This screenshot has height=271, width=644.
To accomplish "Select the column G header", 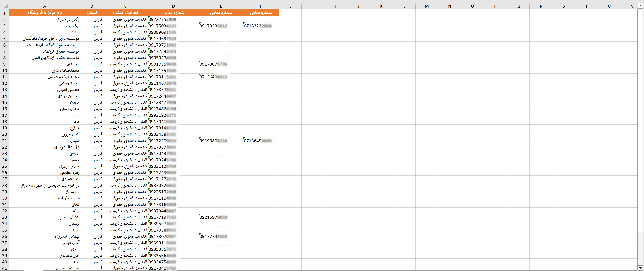I will [290, 6].
